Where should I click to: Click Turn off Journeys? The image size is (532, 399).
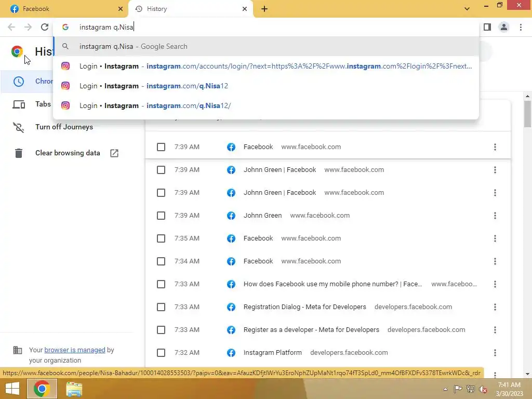(64, 127)
